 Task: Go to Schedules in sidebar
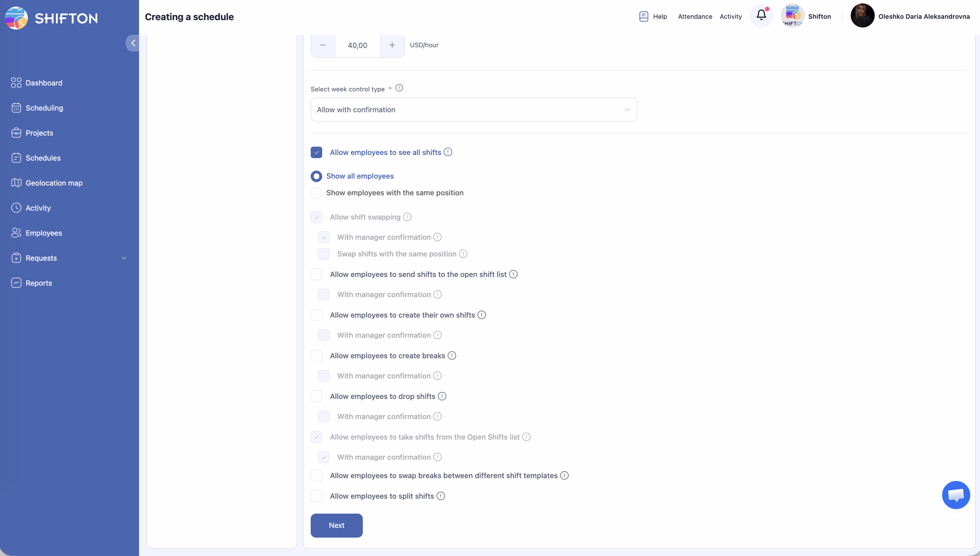click(43, 158)
